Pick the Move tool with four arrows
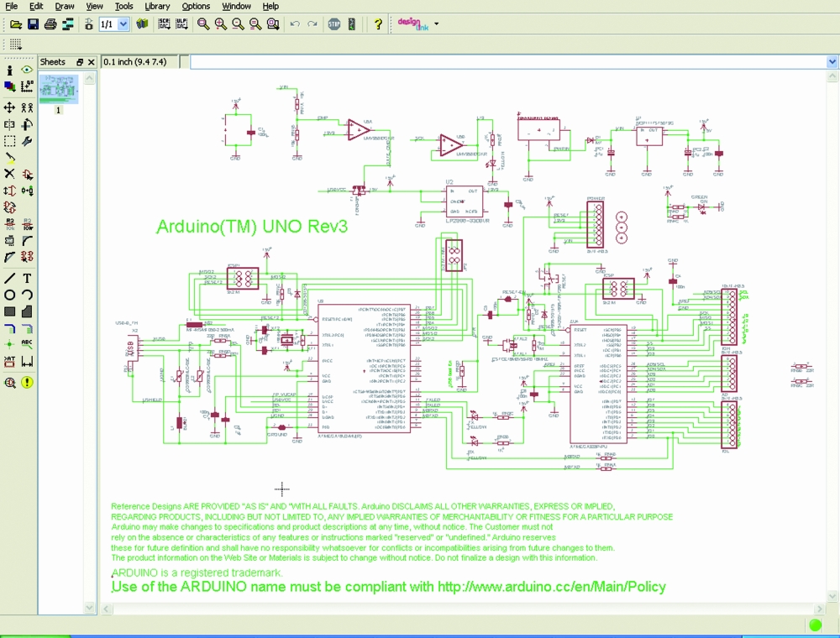Image resolution: width=840 pixels, height=638 pixels. pos(9,107)
